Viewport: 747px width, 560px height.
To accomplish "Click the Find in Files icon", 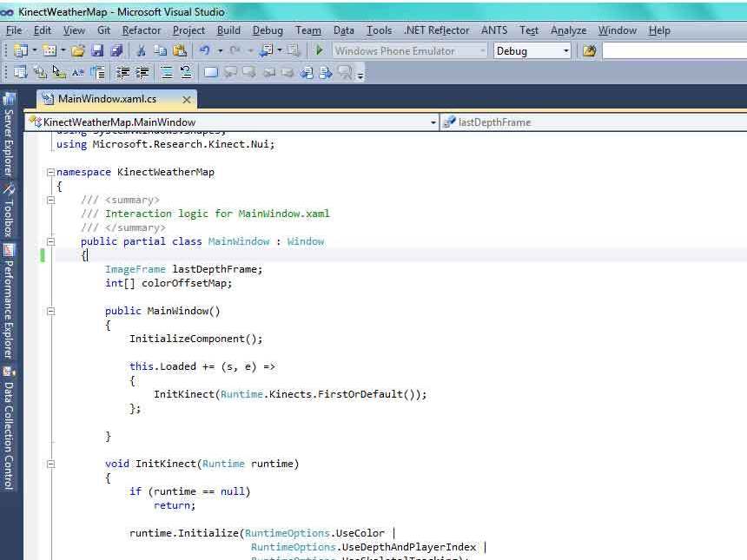I will coord(589,50).
